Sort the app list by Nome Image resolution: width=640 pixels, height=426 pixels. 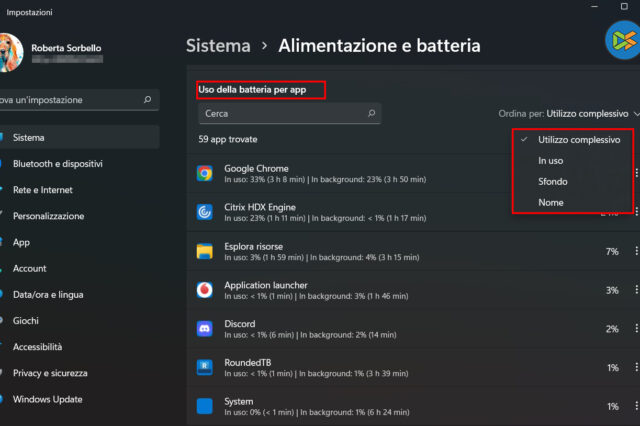550,203
